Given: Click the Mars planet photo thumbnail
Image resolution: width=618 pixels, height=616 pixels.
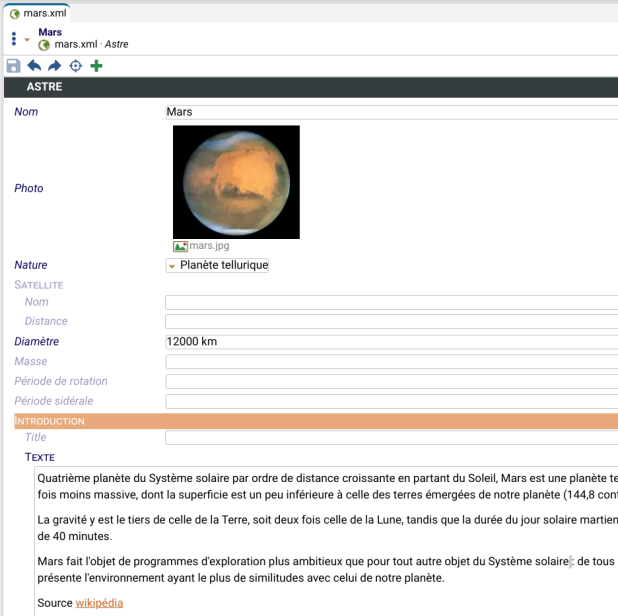Looking at the screenshot, I should click(x=236, y=181).
